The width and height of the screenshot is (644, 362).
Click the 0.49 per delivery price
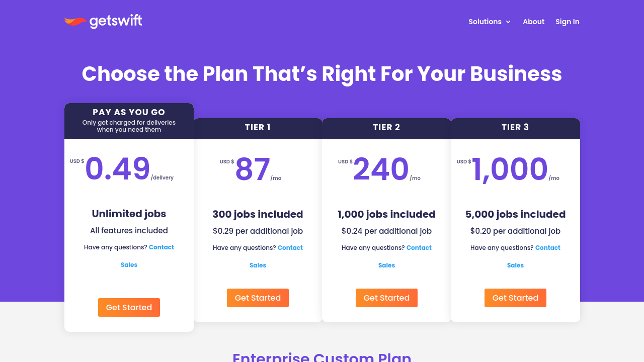[x=118, y=169]
